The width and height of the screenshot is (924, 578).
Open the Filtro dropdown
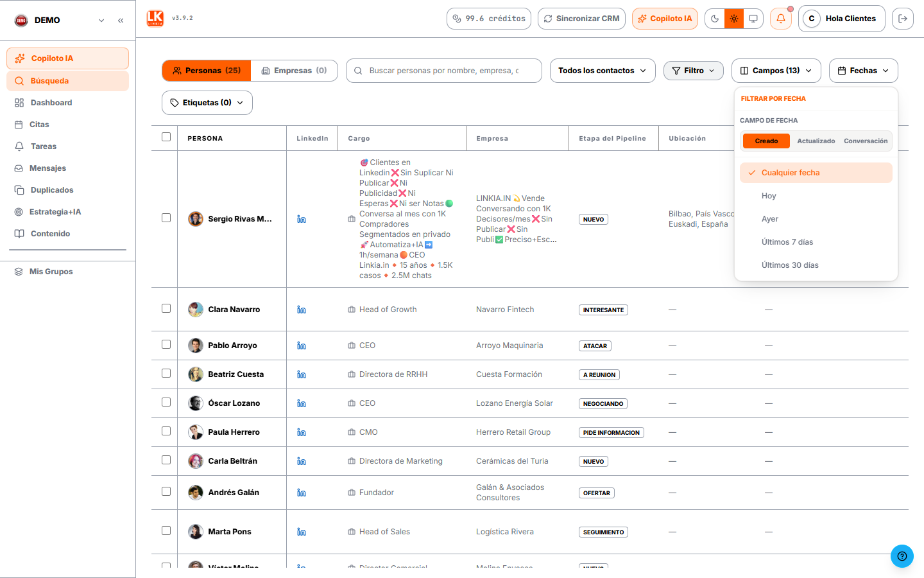694,71
